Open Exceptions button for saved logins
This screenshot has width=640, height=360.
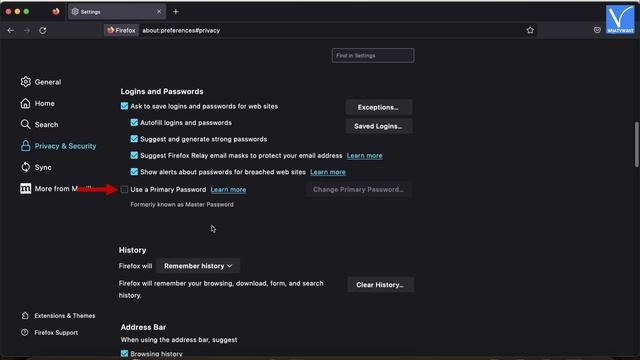(x=378, y=107)
